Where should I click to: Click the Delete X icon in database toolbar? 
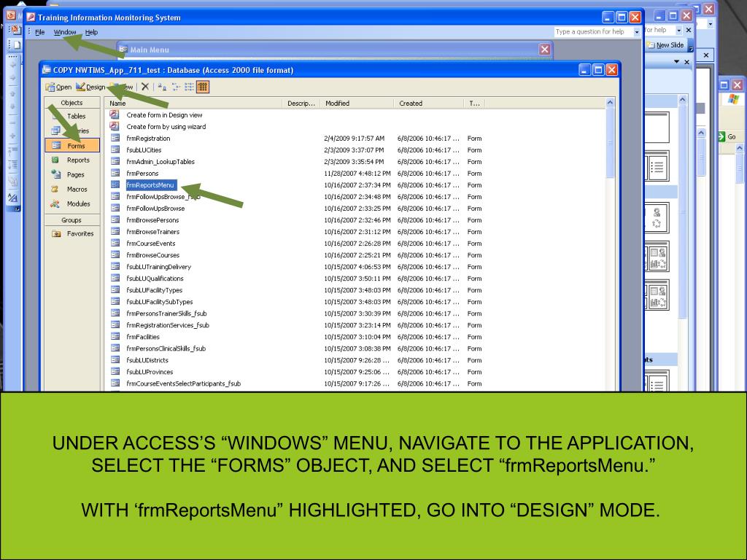[x=145, y=87]
